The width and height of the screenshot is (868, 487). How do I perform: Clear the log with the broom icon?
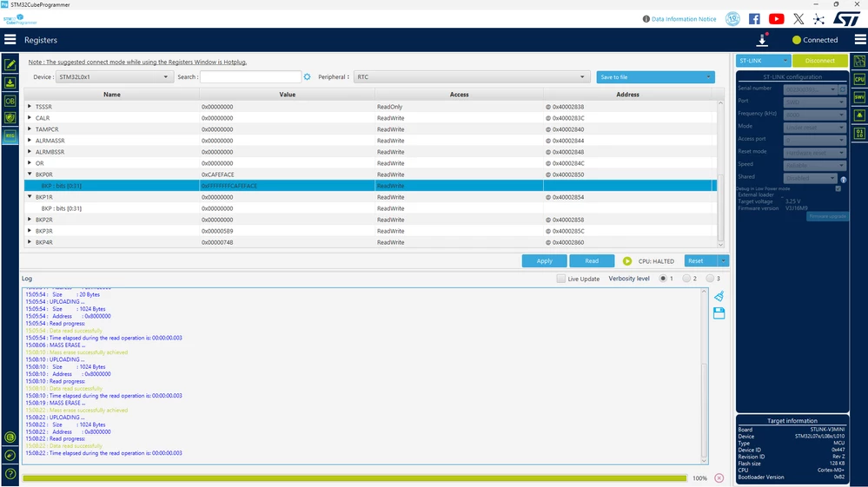pyautogui.click(x=719, y=296)
